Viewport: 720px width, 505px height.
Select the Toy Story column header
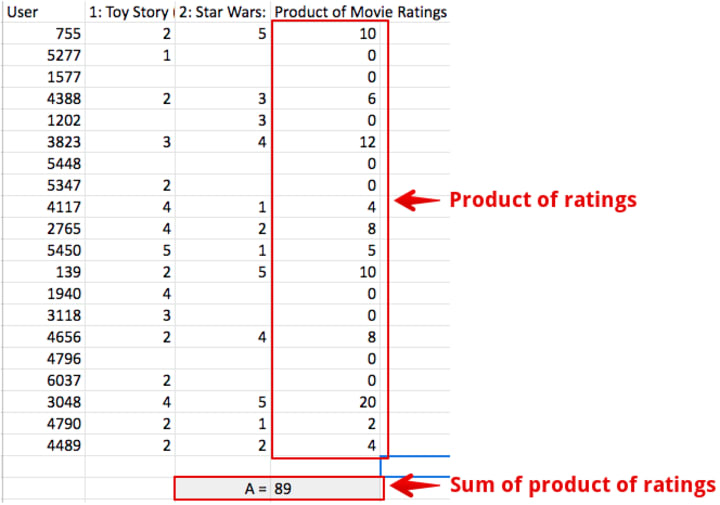point(130,12)
